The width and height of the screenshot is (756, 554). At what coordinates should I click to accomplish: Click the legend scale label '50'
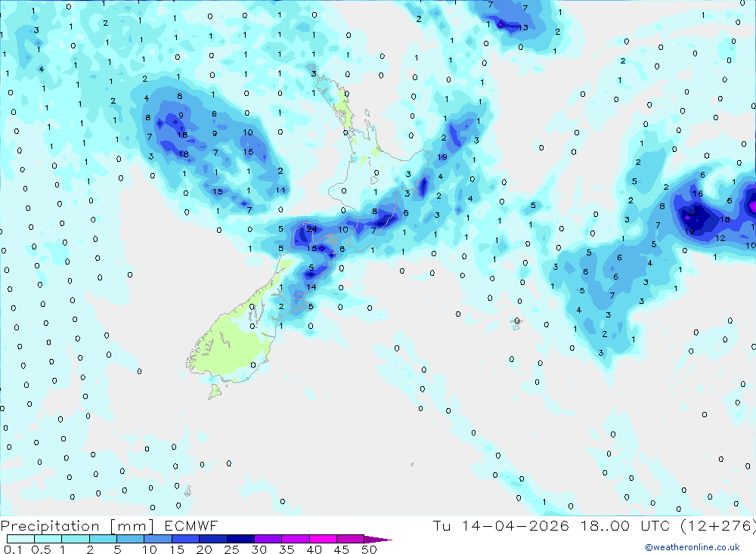pyautogui.click(x=370, y=549)
